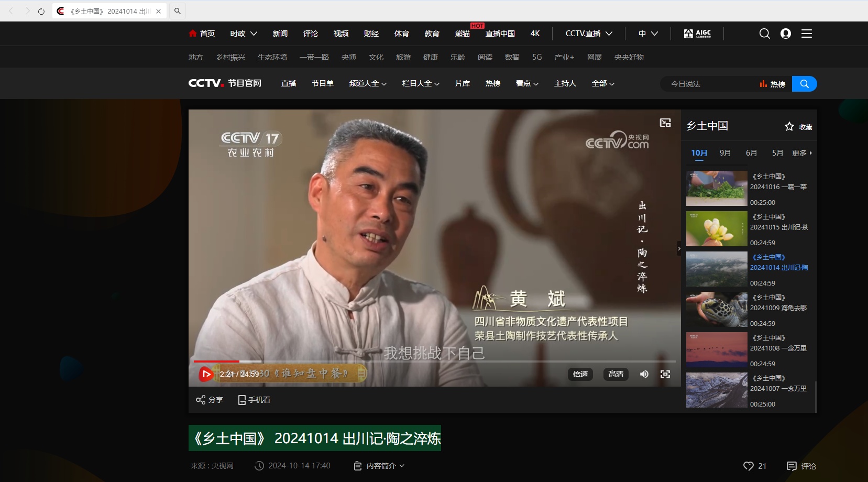Open the 内容简介 expander
Viewport: 868px width, 482px height.
pyautogui.click(x=378, y=465)
